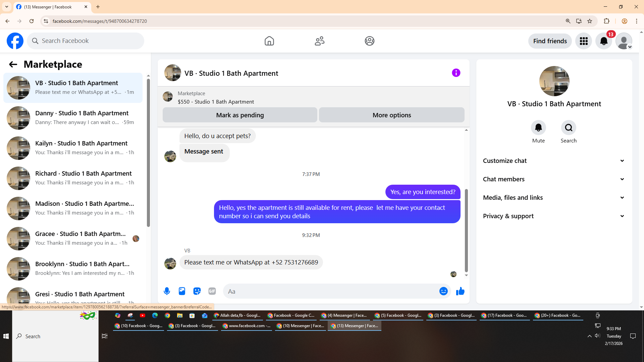Open the GIF picker icon

(212, 291)
